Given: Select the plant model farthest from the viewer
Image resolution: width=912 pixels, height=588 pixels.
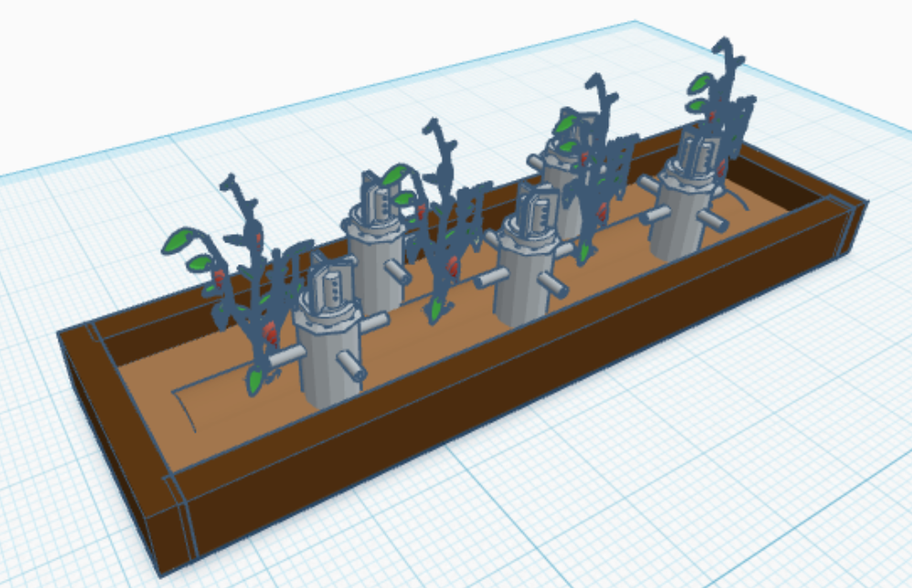Looking at the screenshot, I should coord(721,108).
